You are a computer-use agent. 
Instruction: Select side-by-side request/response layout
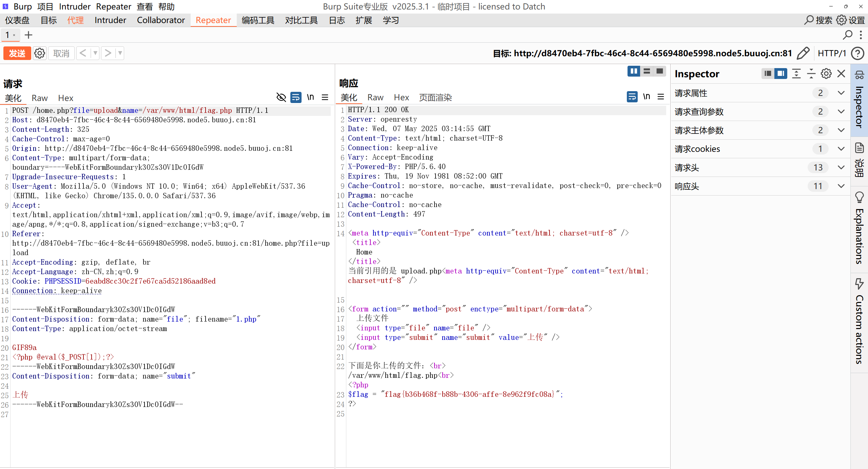633,71
